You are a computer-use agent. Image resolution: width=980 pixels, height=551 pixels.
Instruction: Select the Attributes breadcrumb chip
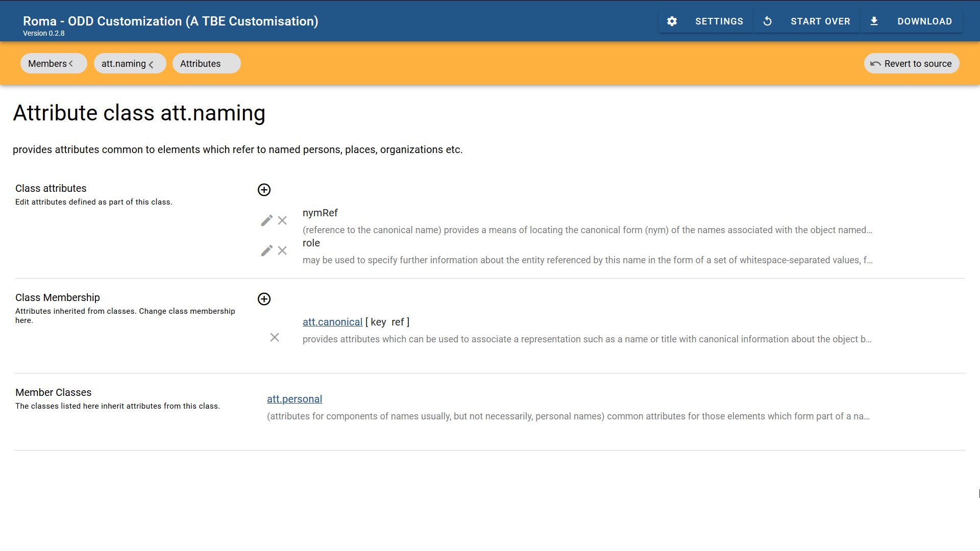tap(206, 64)
